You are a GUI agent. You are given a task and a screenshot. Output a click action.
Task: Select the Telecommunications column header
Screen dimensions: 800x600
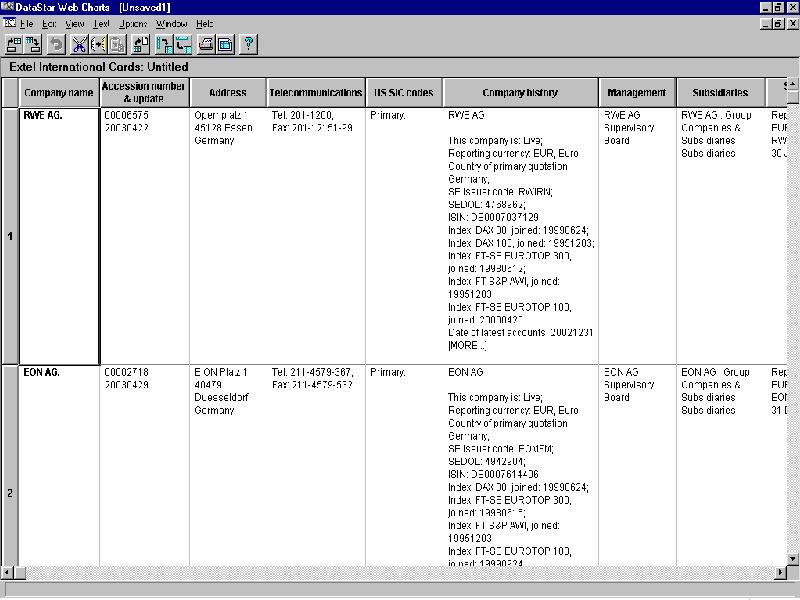[315, 93]
